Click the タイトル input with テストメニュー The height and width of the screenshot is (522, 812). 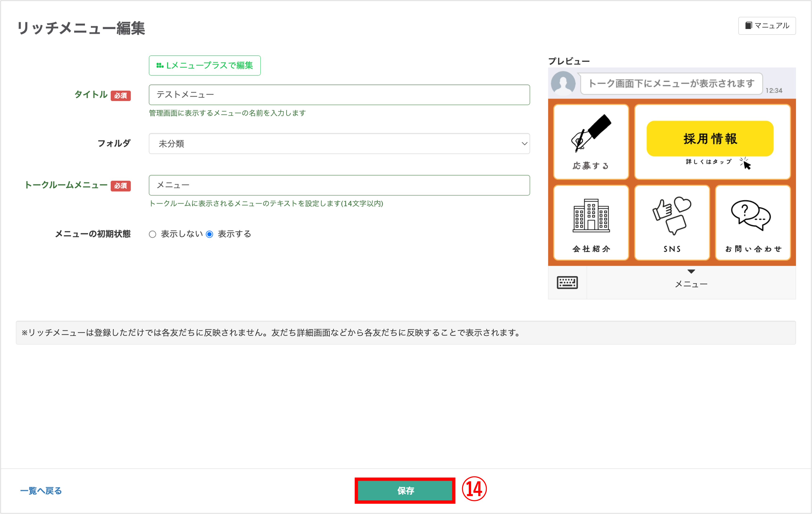pos(339,95)
